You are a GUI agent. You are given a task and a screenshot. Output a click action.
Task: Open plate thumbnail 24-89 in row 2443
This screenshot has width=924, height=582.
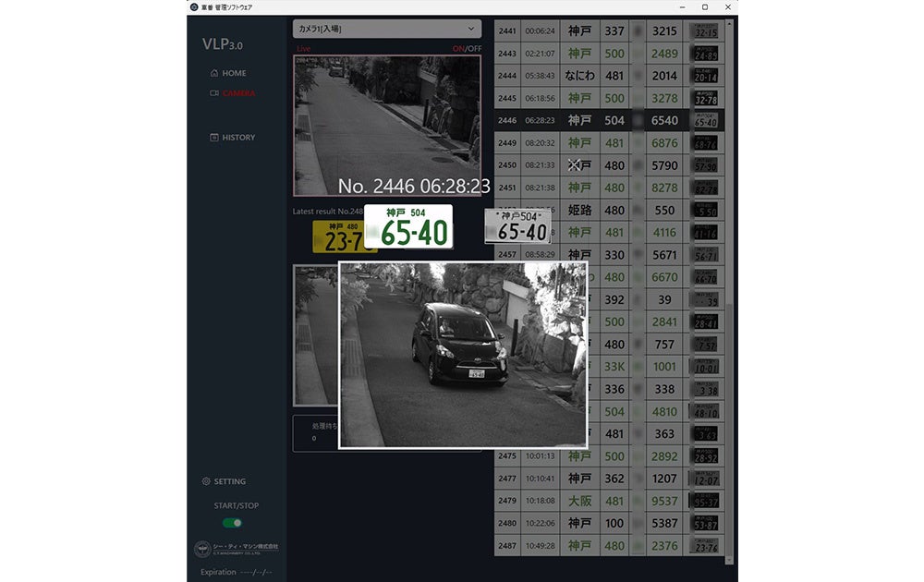[x=706, y=53]
